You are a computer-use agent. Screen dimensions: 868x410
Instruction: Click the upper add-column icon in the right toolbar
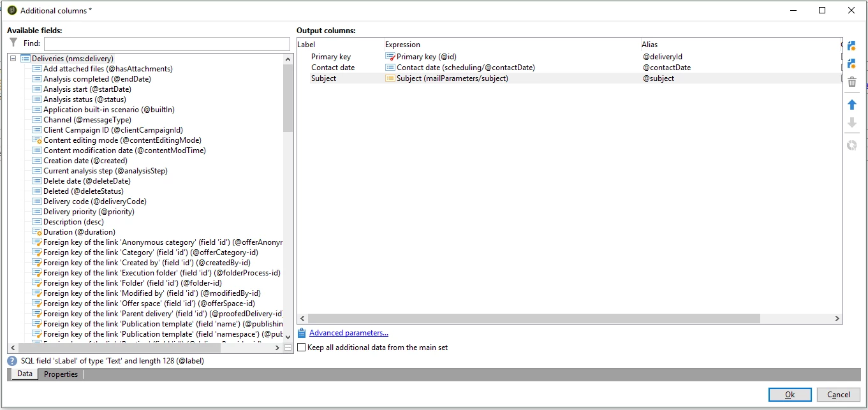[851, 45]
